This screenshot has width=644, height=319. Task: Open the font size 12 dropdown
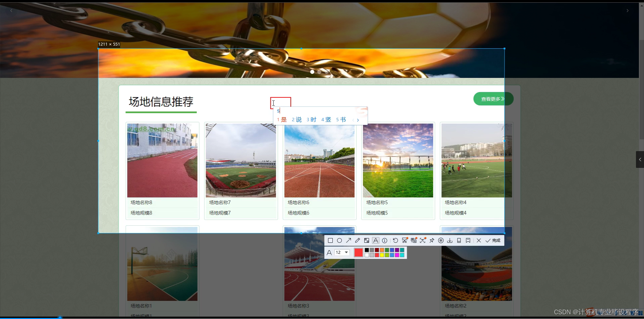(x=342, y=253)
